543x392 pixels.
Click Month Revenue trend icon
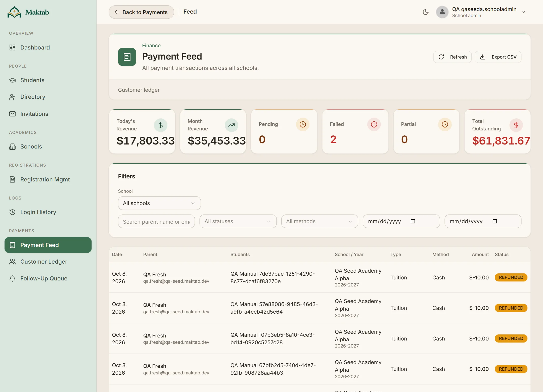(232, 125)
